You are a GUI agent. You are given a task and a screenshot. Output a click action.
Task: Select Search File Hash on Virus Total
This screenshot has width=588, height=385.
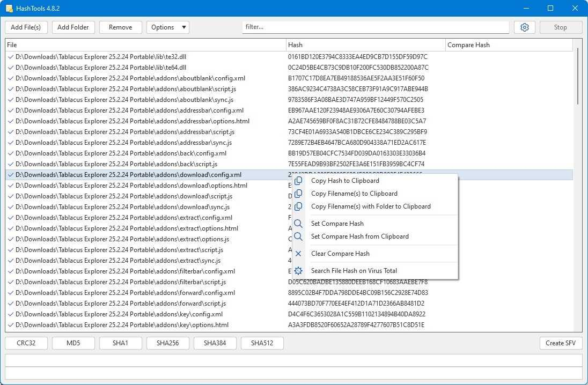(354, 271)
